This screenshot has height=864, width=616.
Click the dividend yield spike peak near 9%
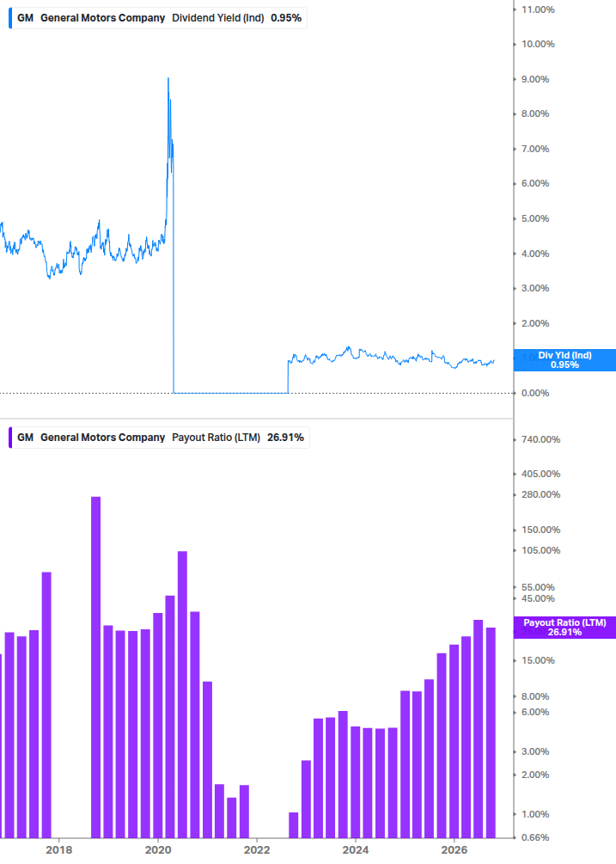[x=168, y=79]
